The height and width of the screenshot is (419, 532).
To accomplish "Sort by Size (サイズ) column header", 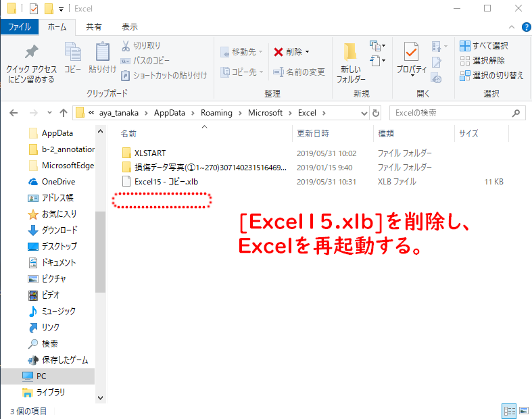I will [468, 134].
